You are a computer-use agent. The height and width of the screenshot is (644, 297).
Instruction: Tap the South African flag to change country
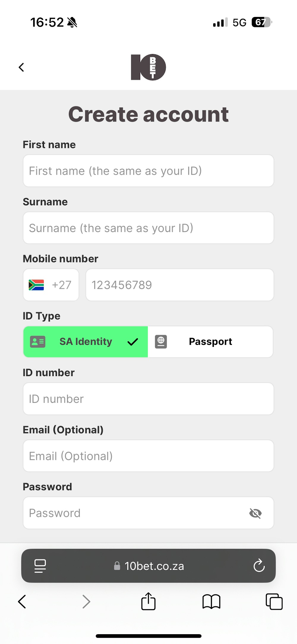pyautogui.click(x=36, y=285)
